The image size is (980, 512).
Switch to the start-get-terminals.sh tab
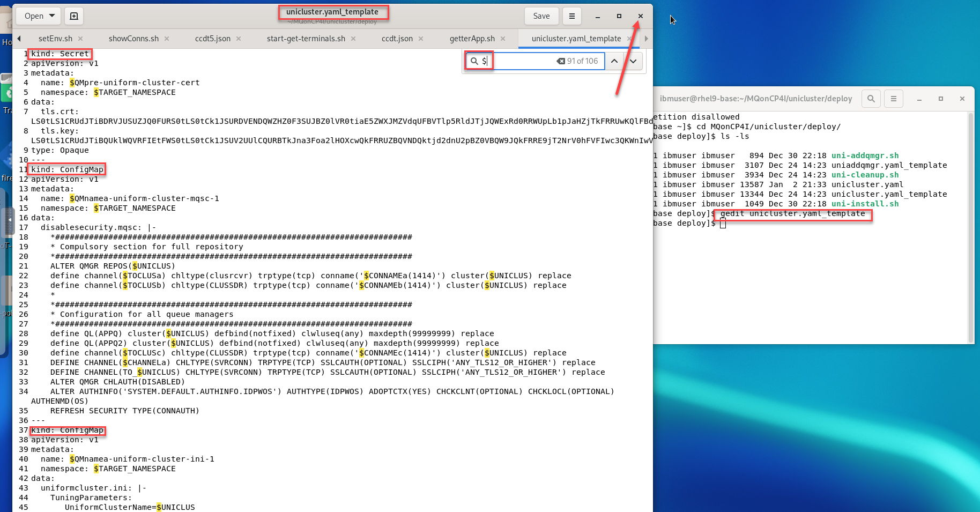point(306,39)
